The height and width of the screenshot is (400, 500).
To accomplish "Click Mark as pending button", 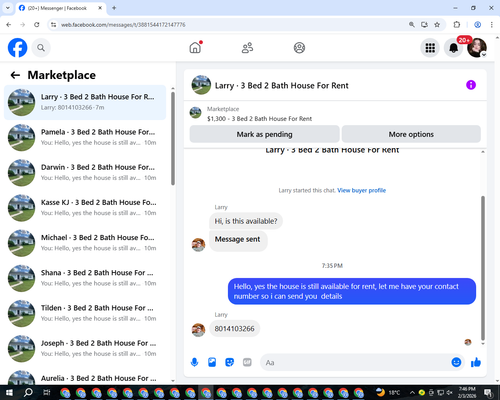I will point(264,134).
